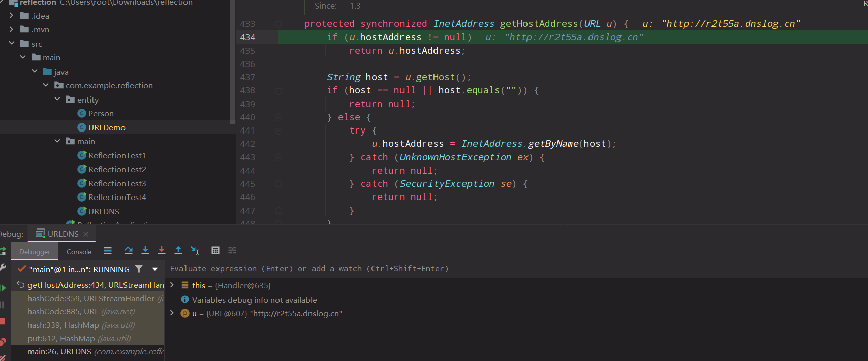Screen dimensions: 868x361
Task: Click the red Force Step Into icon
Action: pos(162,250)
